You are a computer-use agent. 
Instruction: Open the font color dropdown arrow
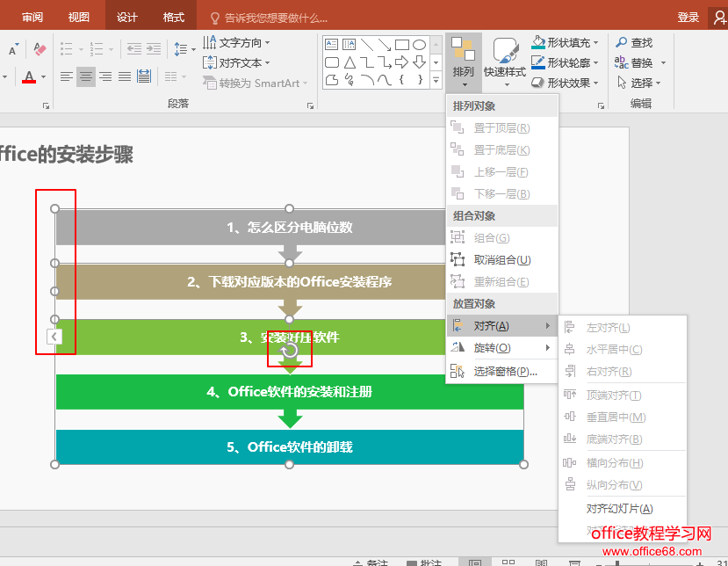click(x=44, y=76)
